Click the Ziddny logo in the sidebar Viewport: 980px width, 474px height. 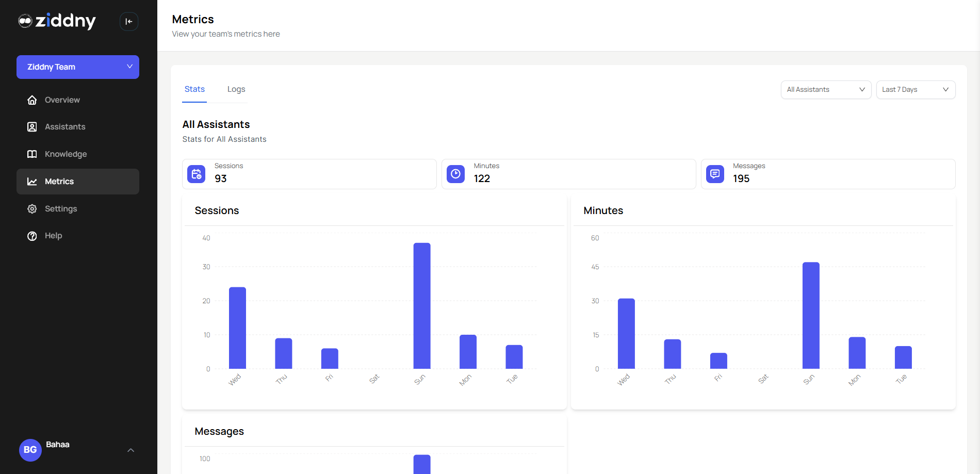[57, 21]
